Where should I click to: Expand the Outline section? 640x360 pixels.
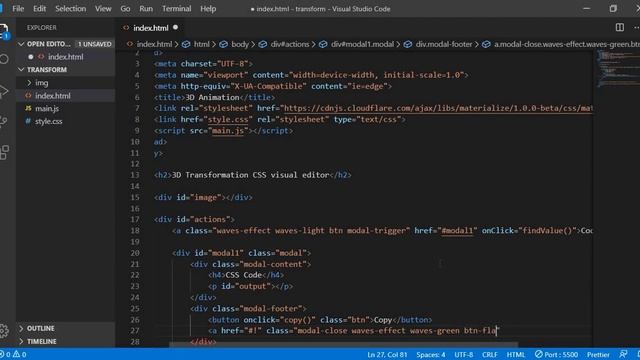(x=40, y=328)
